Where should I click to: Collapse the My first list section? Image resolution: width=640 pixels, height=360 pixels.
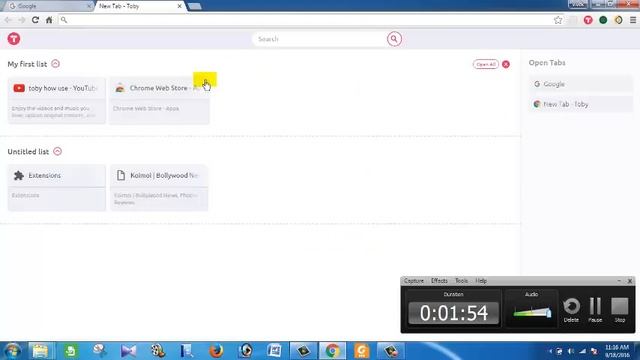click(56, 64)
